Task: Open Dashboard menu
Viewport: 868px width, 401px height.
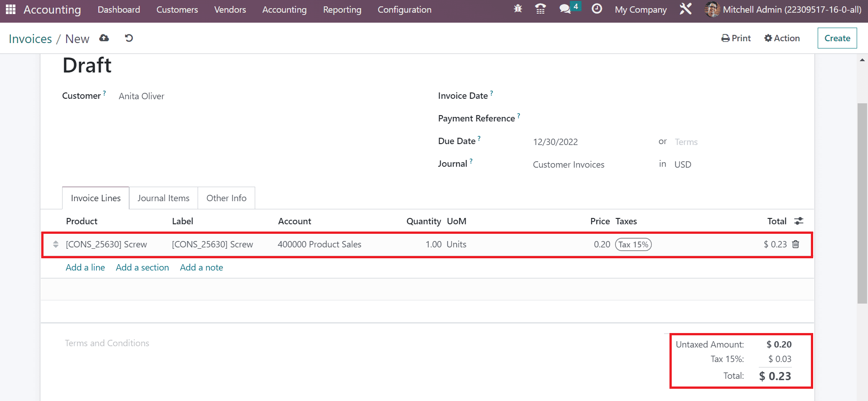Action: click(119, 10)
